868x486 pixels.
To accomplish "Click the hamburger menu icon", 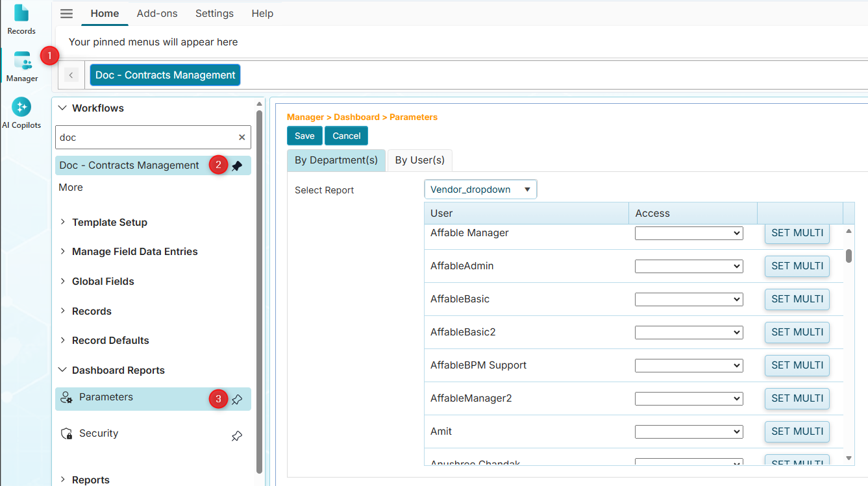I will point(66,13).
